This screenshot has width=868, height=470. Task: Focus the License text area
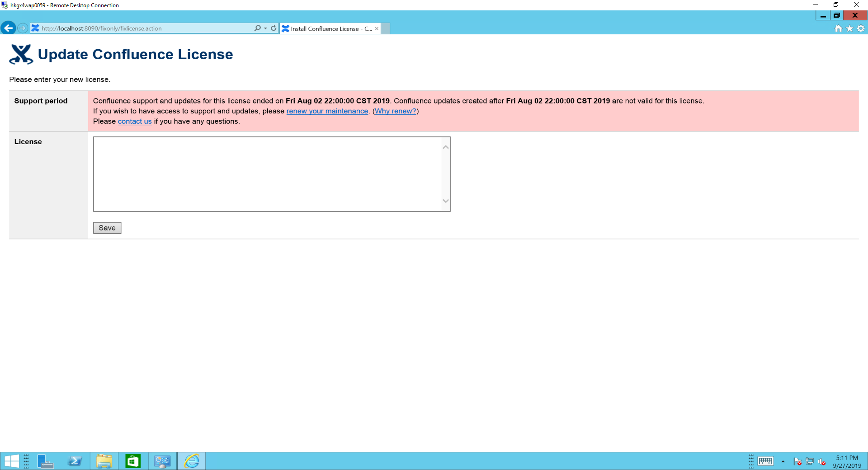(272, 174)
